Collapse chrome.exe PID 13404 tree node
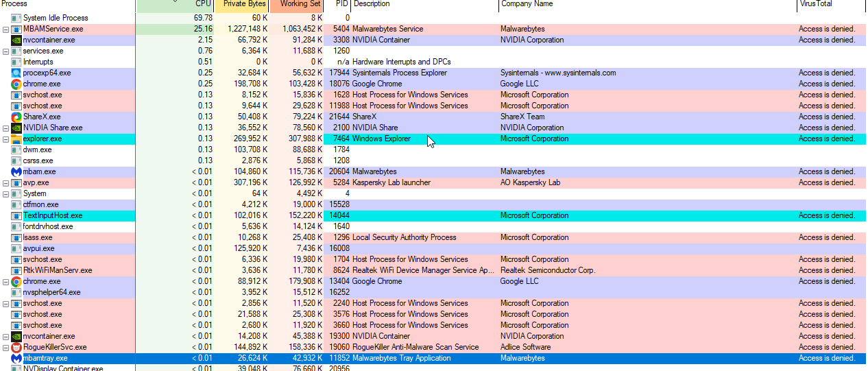 [x=5, y=281]
